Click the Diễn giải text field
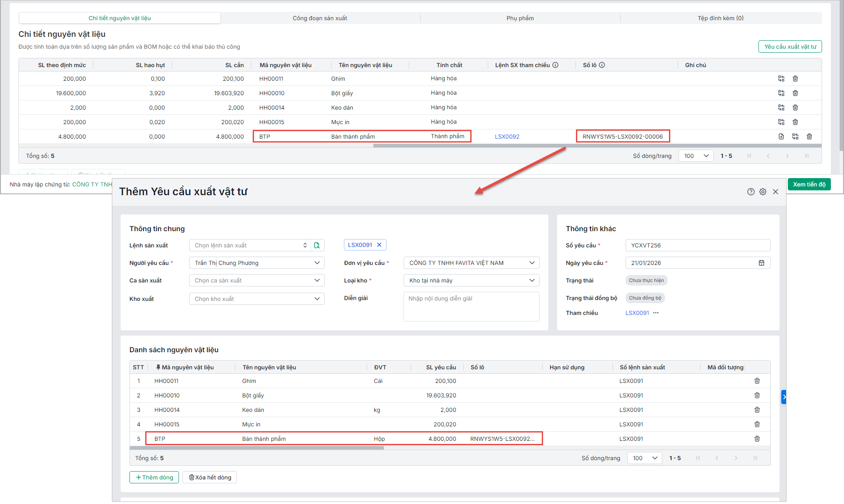 (x=471, y=306)
